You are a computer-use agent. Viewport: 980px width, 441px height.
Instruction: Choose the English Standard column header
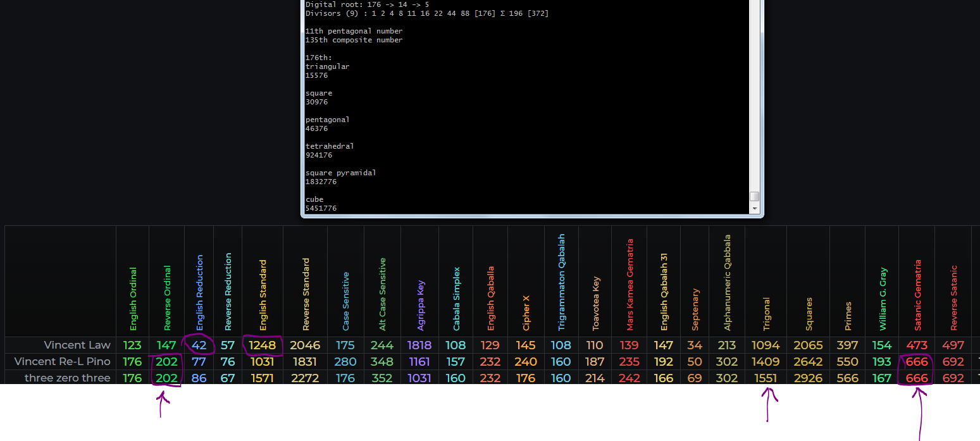tap(263, 295)
